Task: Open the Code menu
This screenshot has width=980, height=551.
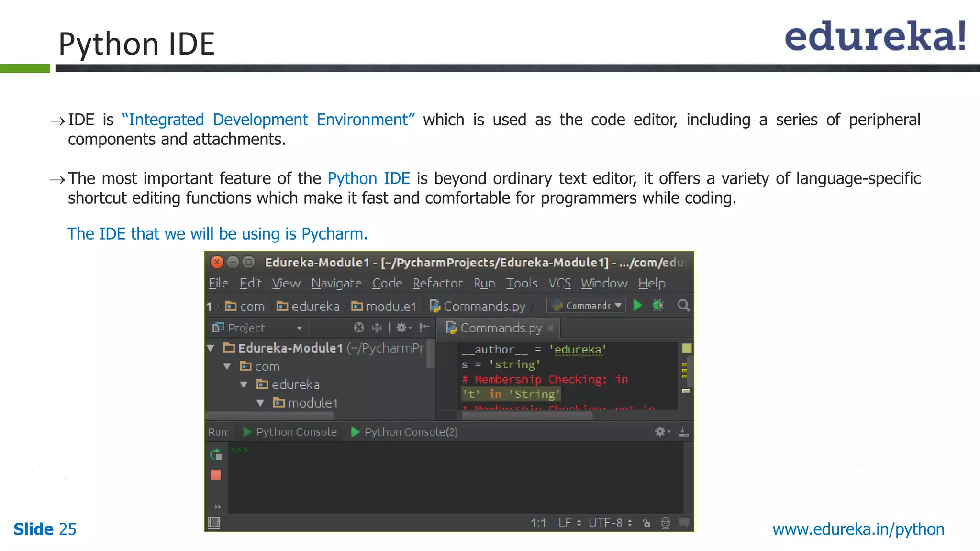Action: pos(387,283)
